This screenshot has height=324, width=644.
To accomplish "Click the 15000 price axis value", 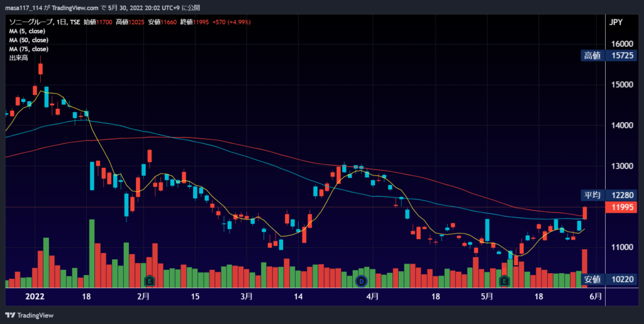I will [622, 84].
